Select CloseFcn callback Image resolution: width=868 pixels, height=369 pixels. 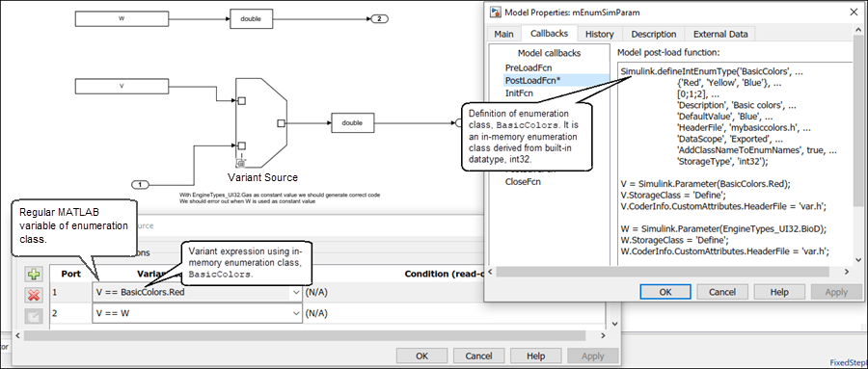[523, 181]
